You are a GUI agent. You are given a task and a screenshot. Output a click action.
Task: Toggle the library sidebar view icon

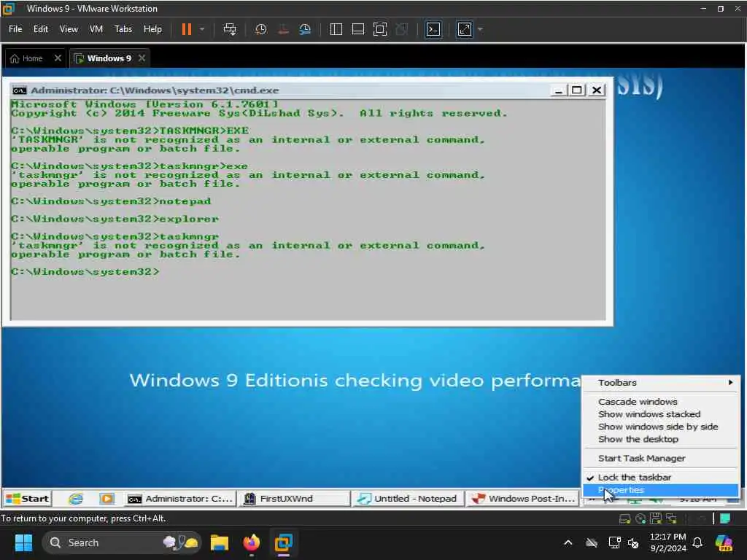coord(336,29)
